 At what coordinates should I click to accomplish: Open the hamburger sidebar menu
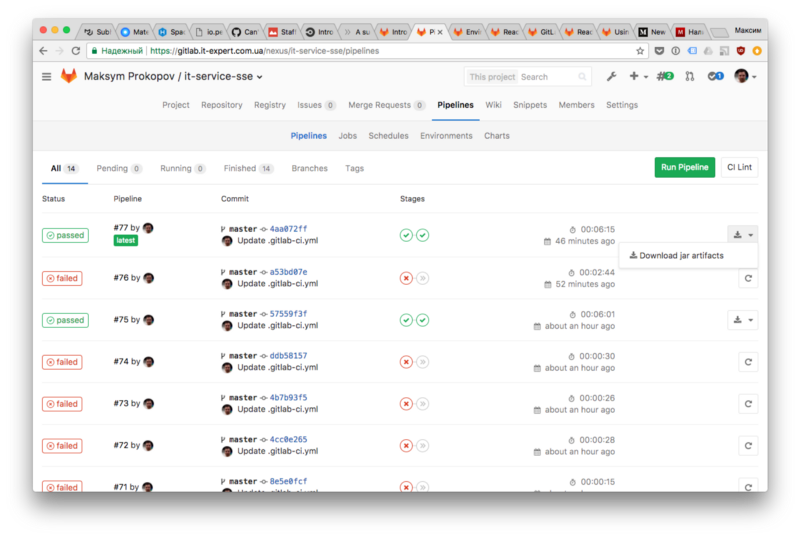tap(46, 76)
